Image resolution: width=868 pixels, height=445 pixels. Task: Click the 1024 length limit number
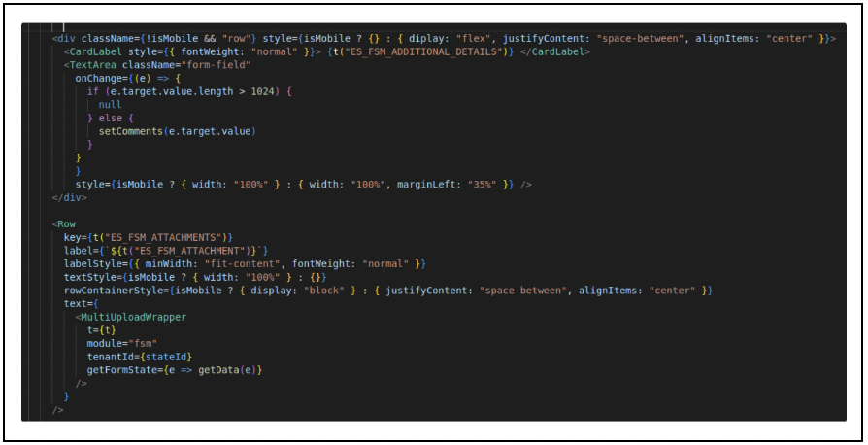coord(262,91)
